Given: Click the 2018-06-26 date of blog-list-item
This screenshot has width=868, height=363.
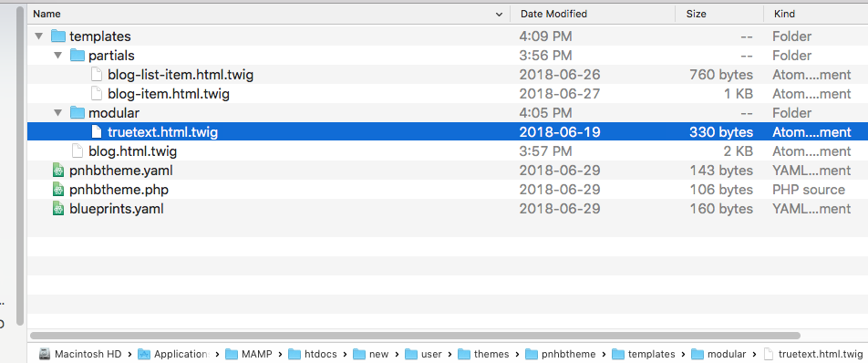Looking at the screenshot, I should click(x=560, y=75).
